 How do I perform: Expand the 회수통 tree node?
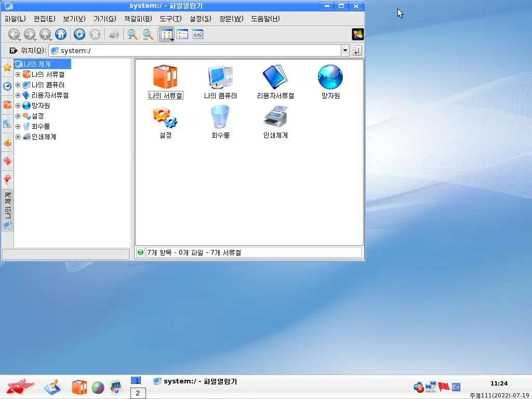18,127
